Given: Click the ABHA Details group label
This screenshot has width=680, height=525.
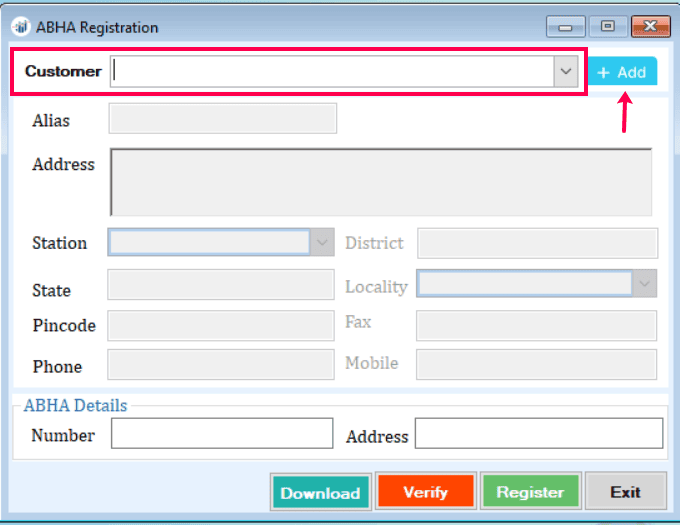Looking at the screenshot, I should [x=75, y=405].
